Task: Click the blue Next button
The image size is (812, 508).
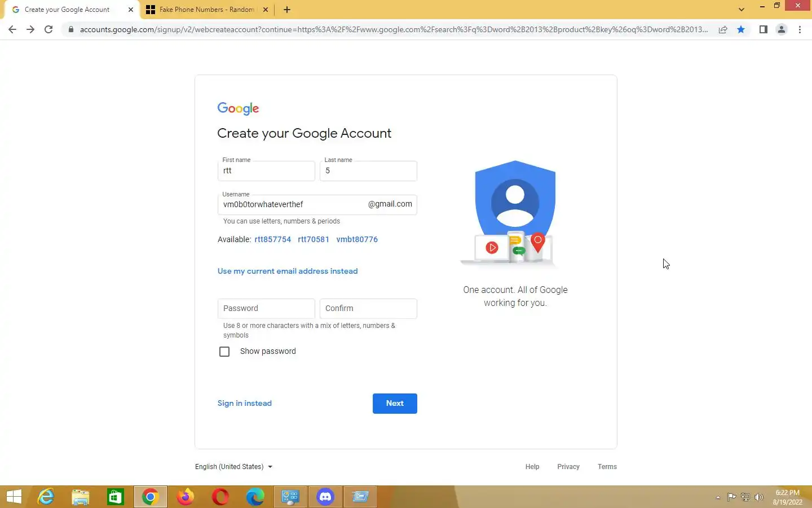Action: (395, 404)
